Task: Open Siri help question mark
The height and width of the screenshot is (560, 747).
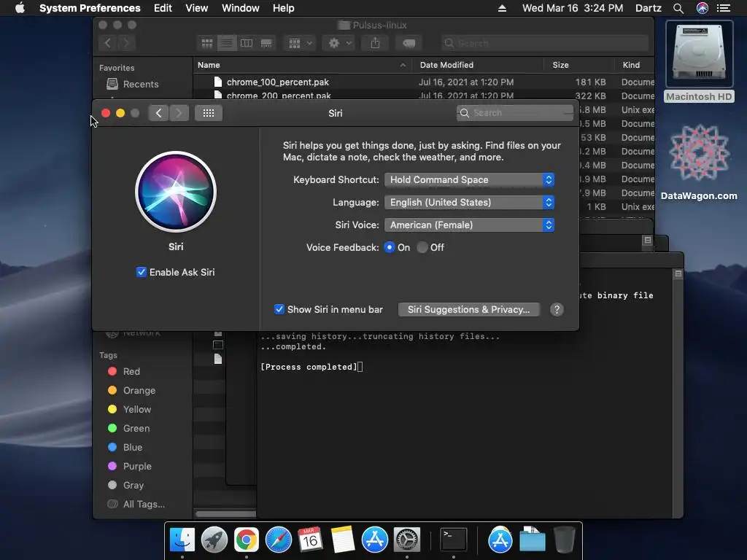Action: click(557, 309)
